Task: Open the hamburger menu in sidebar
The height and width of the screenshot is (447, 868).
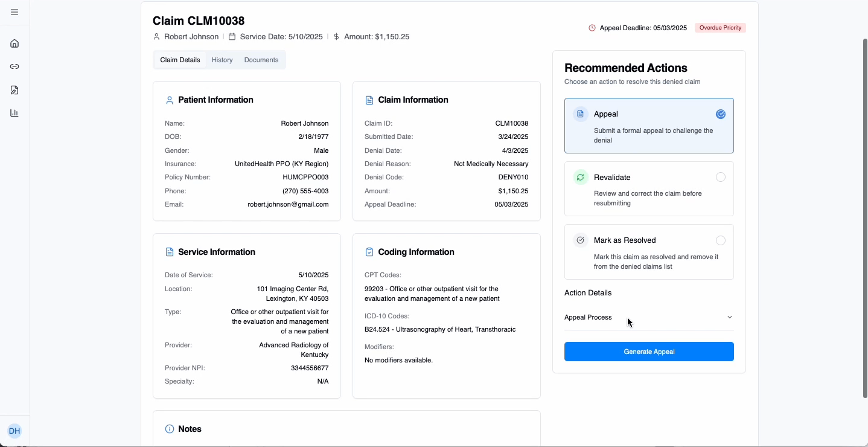Action: click(x=14, y=12)
